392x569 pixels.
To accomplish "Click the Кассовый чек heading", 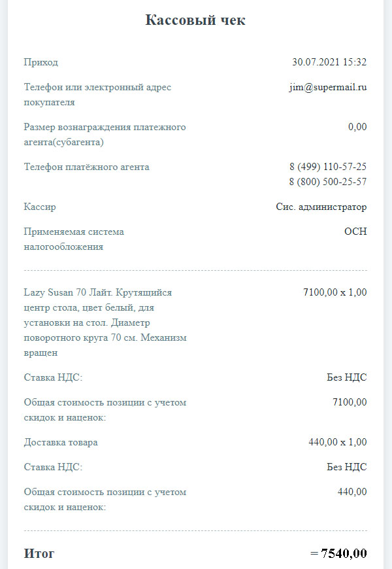I will (195, 20).
